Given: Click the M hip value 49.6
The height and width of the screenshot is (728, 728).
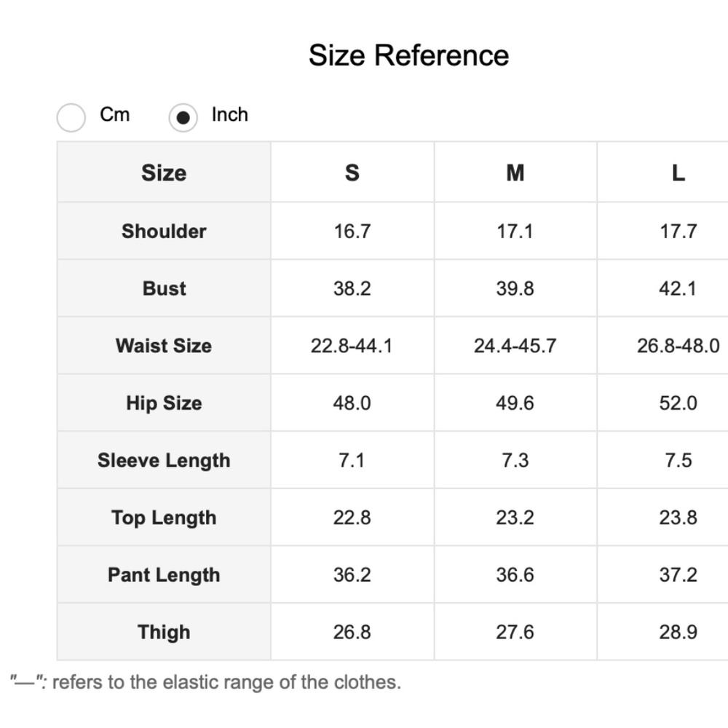Looking at the screenshot, I should coord(515,403).
